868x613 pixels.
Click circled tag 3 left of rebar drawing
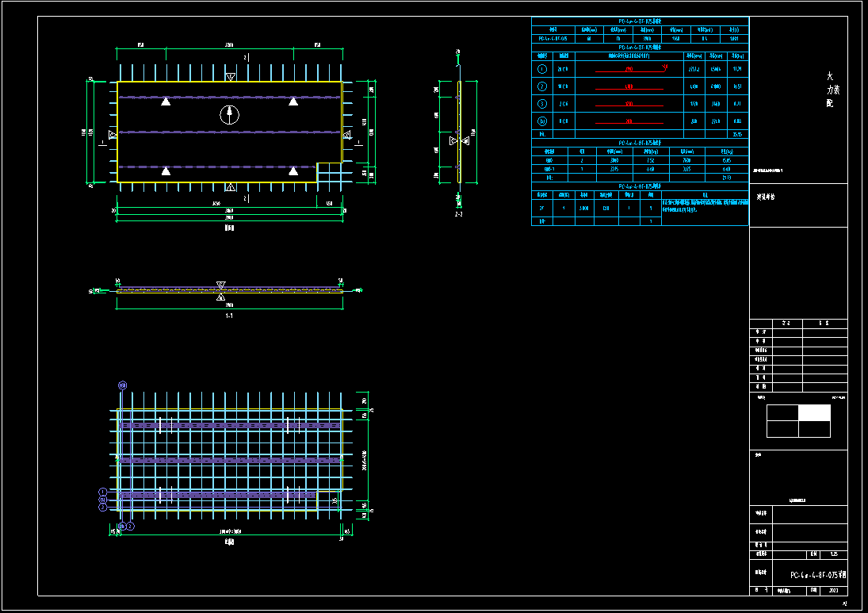[102, 507]
